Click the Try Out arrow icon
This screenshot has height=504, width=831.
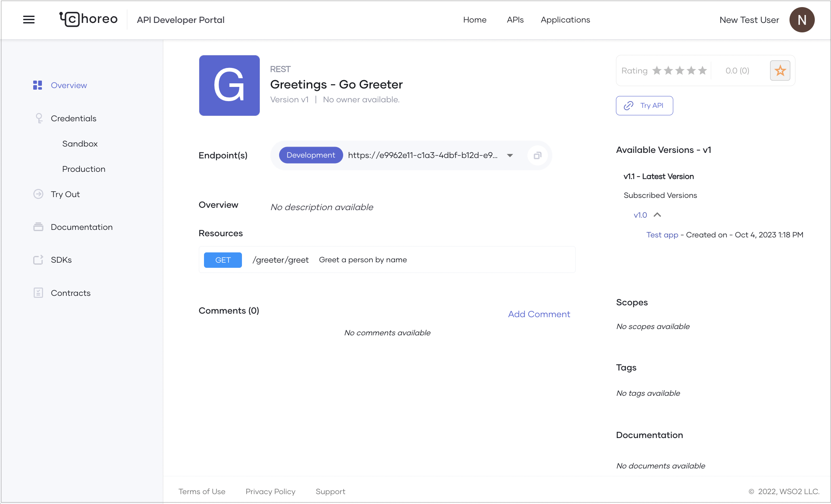(38, 194)
